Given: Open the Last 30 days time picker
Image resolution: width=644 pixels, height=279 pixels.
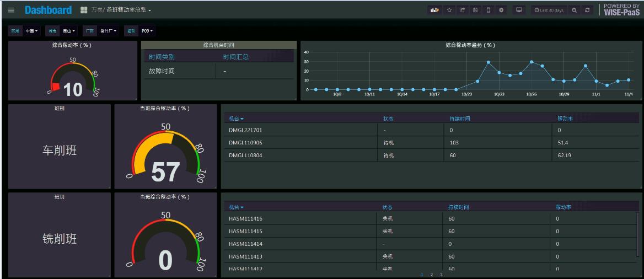Looking at the screenshot, I should tap(549, 10).
